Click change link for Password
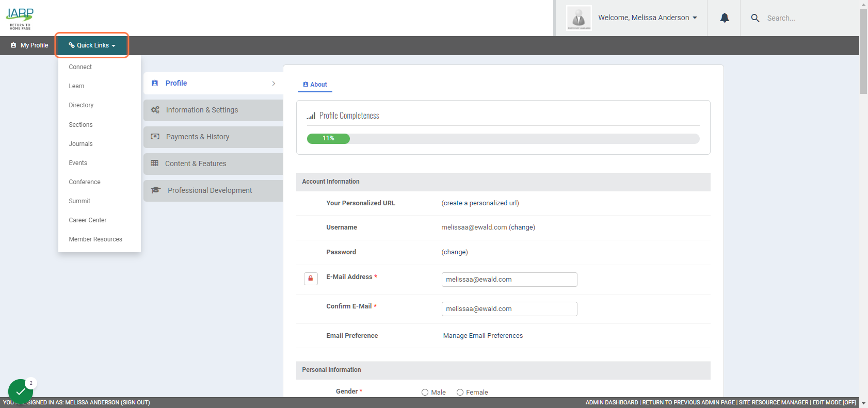Screen dimensions: 868x408 455,252
